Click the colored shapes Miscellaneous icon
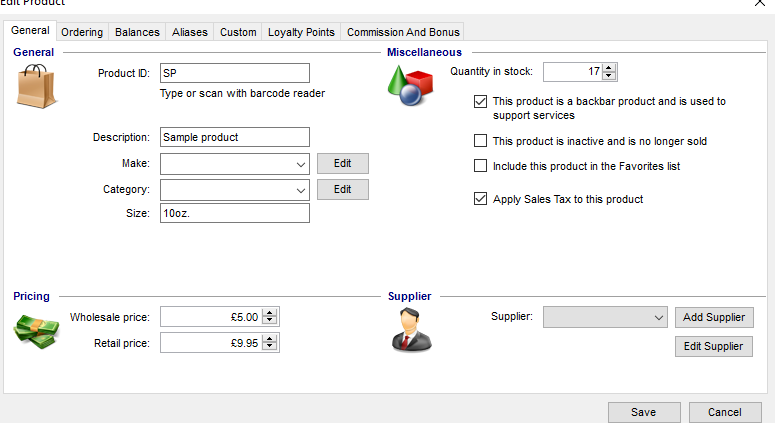This screenshot has height=423, width=775. (x=411, y=85)
